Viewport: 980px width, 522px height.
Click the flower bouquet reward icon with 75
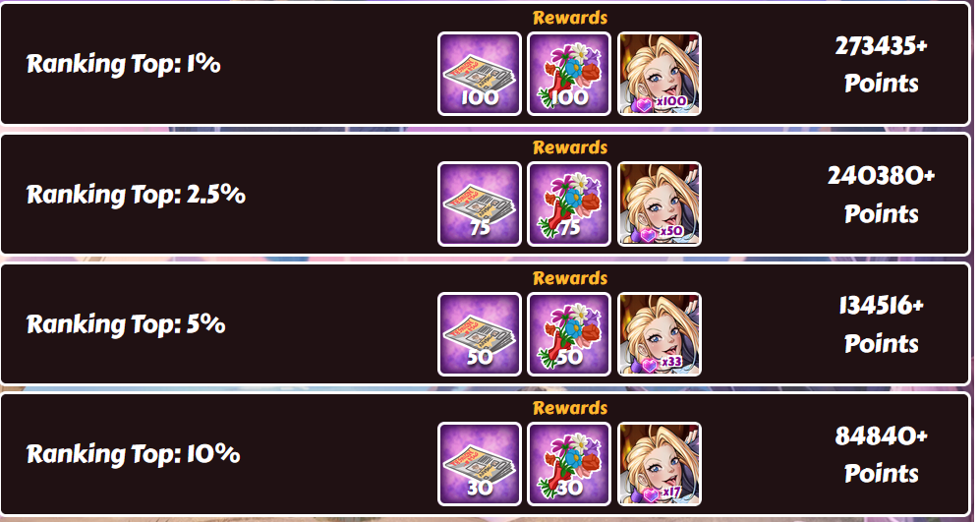tap(569, 203)
